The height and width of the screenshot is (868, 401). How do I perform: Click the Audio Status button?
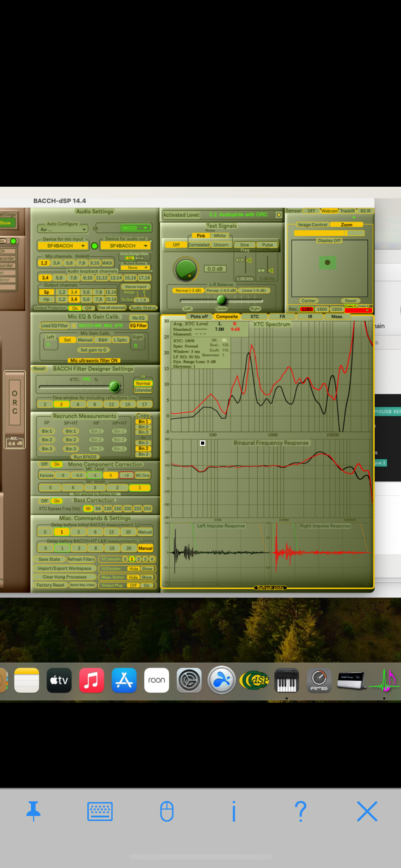(x=143, y=308)
